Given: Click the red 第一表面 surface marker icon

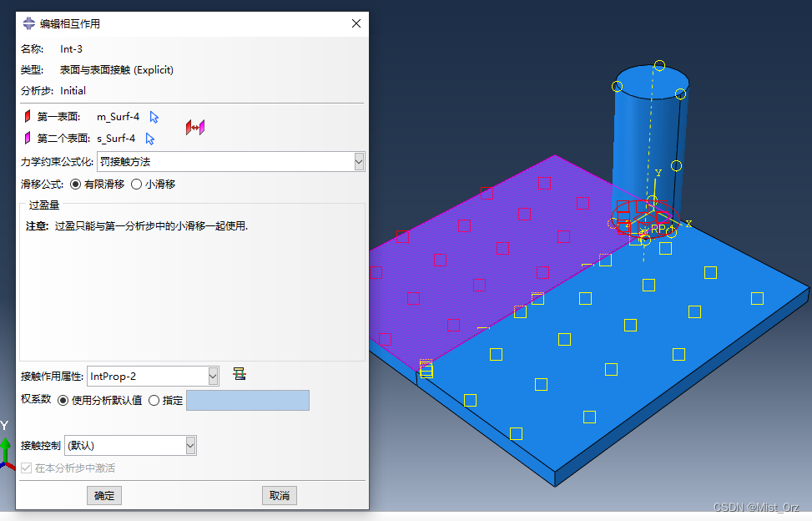Looking at the screenshot, I should pos(28,117).
